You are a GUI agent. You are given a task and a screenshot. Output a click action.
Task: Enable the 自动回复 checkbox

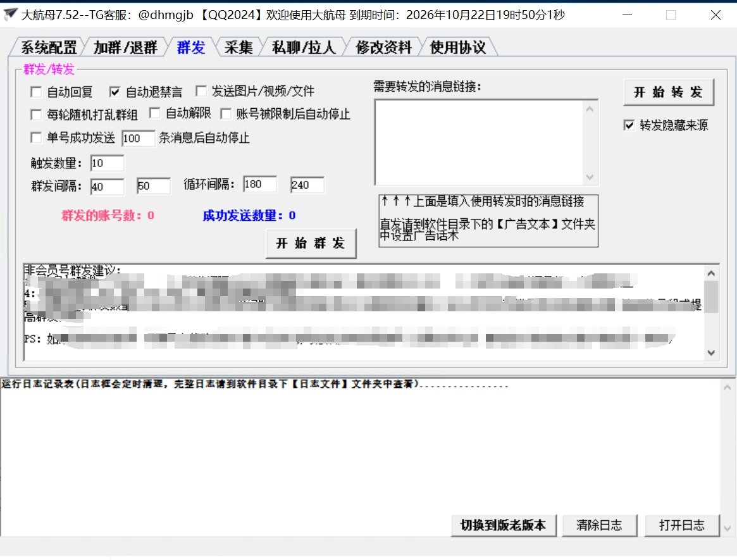[x=36, y=92]
